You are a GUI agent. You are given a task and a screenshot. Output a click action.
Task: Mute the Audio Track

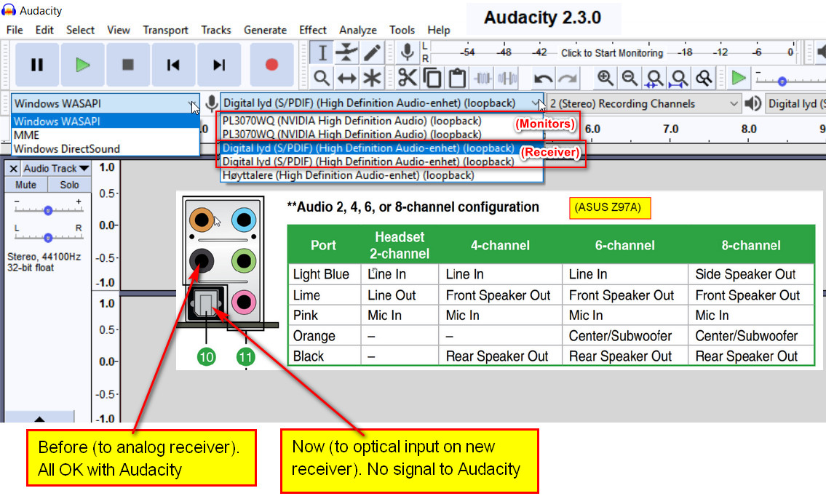click(25, 185)
